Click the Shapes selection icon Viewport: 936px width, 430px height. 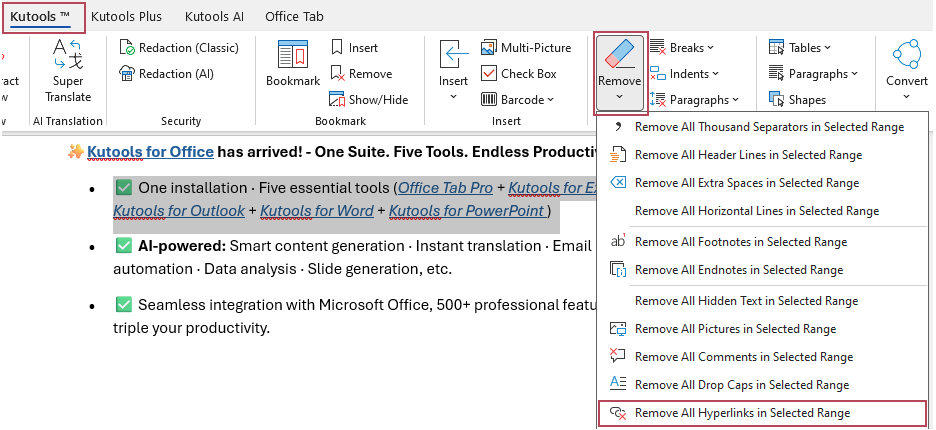coord(777,100)
